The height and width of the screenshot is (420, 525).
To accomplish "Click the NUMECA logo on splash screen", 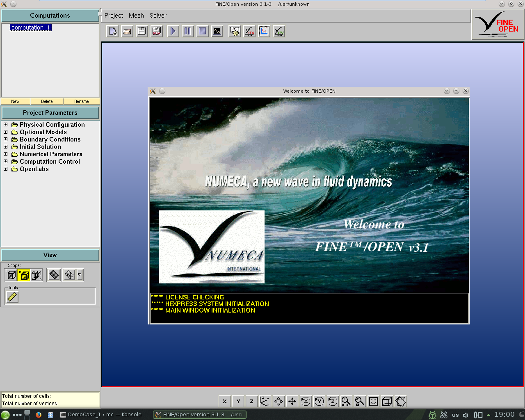I will point(212,247).
